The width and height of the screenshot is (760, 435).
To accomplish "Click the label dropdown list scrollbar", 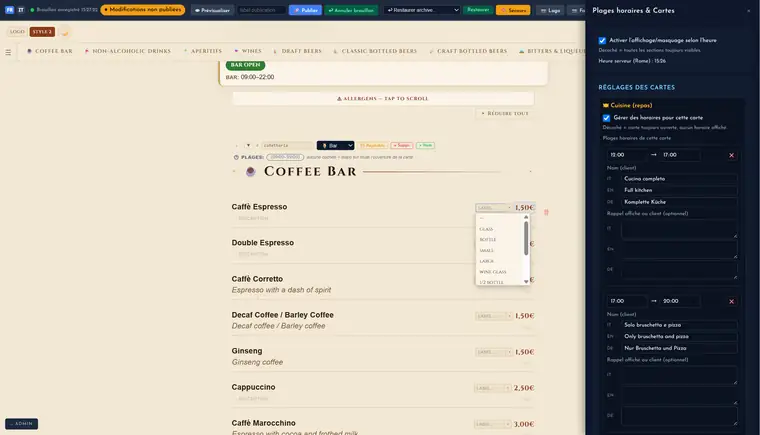I will [526, 238].
